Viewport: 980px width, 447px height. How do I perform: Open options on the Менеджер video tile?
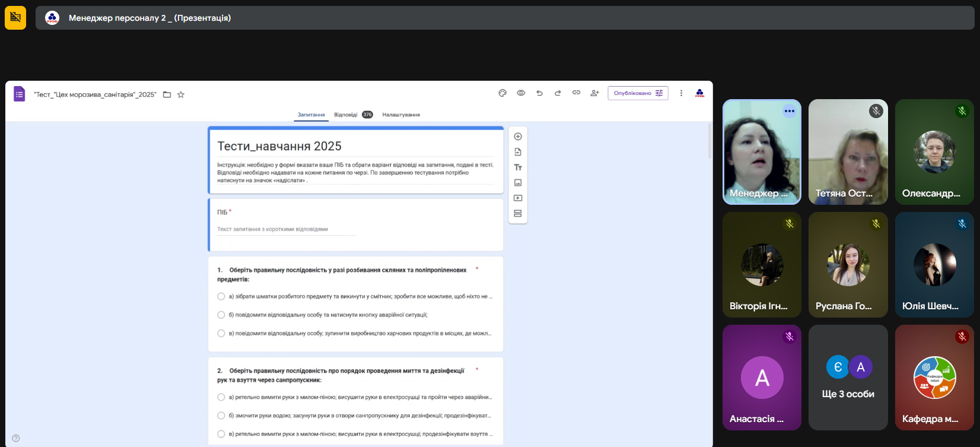[x=789, y=111]
